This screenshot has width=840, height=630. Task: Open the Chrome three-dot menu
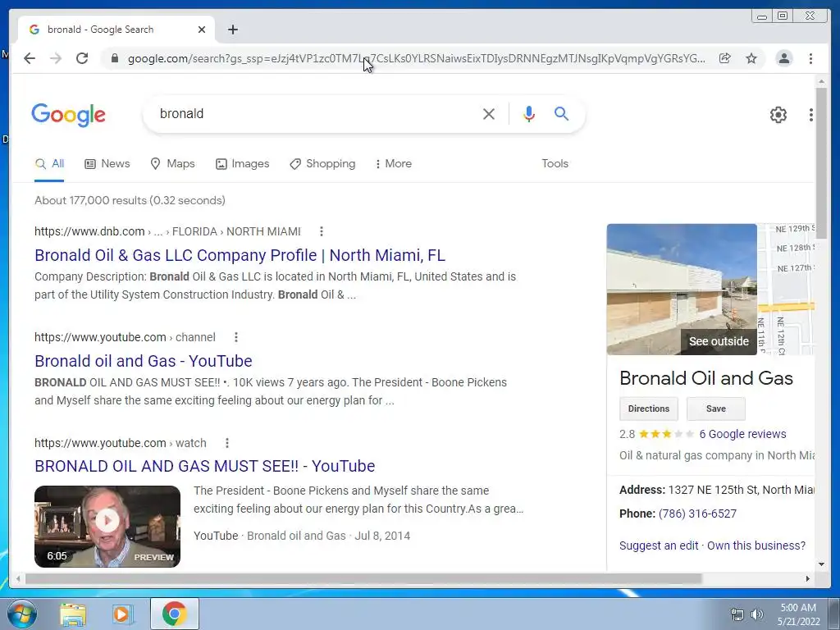coord(810,58)
